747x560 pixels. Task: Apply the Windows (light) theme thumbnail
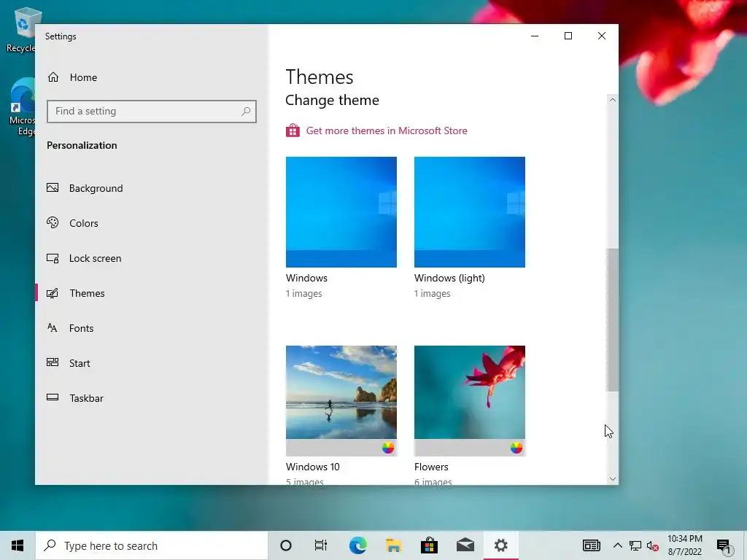tap(470, 212)
